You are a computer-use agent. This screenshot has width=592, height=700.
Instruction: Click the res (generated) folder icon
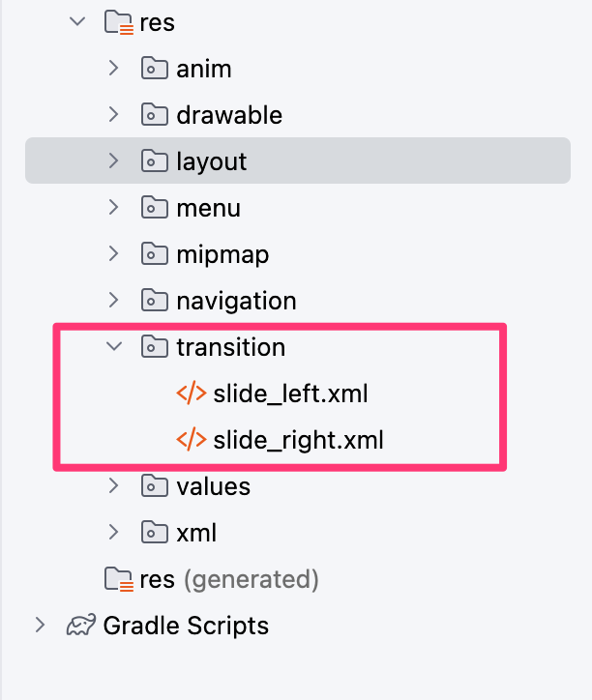[x=118, y=579]
